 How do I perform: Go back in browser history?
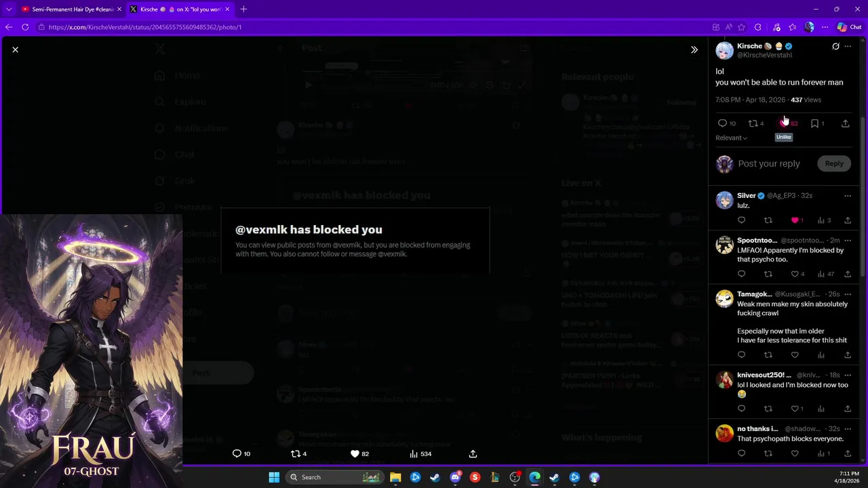pyautogui.click(x=9, y=27)
